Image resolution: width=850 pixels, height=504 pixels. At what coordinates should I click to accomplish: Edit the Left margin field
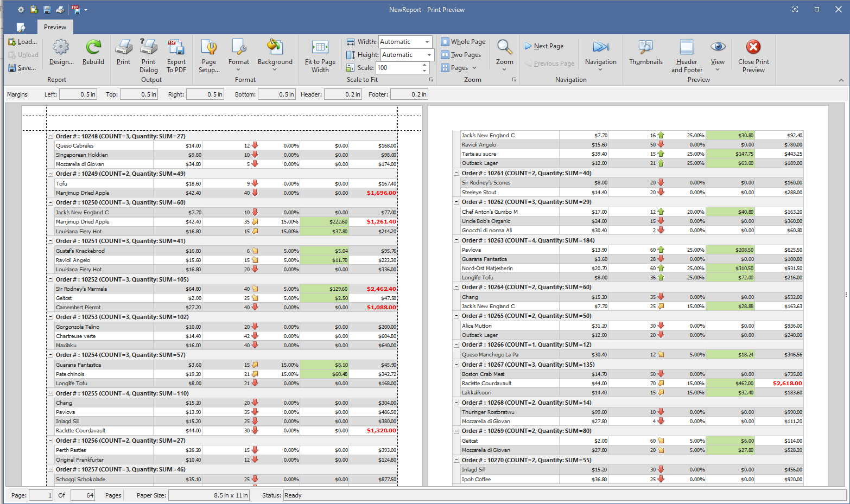[x=78, y=94]
